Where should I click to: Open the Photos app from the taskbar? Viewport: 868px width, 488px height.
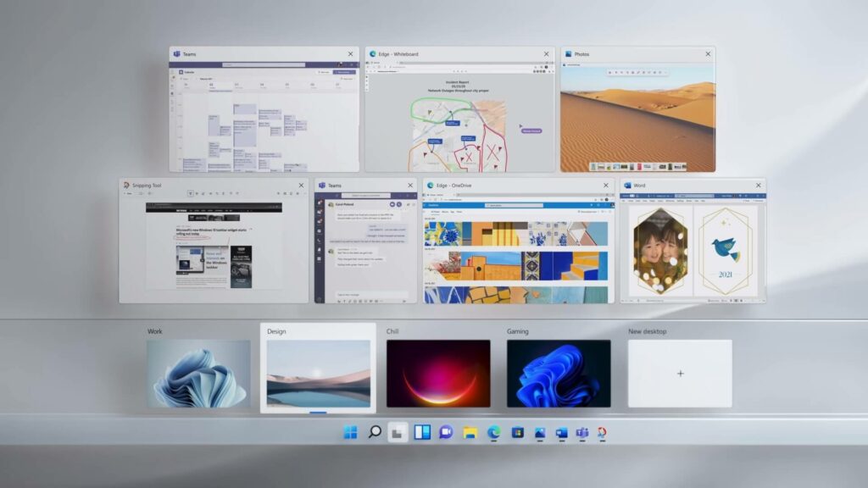(540, 433)
